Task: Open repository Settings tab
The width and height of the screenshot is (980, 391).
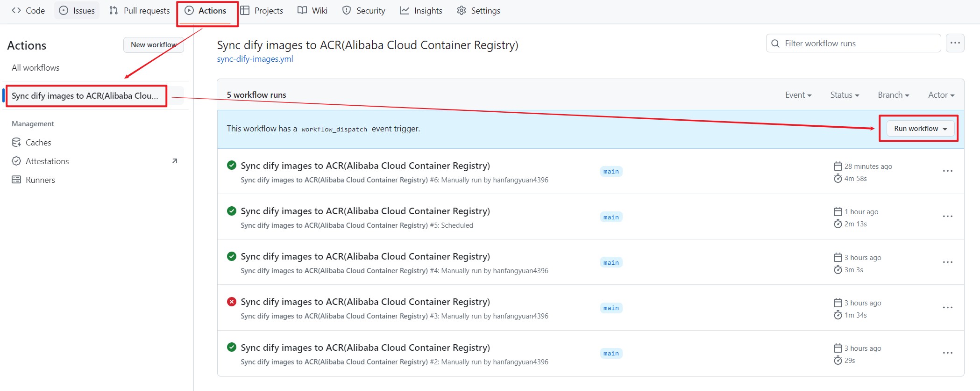Action: 478,10
